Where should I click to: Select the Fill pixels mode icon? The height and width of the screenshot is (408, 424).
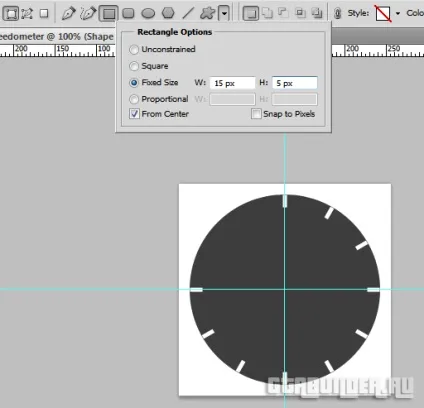(x=44, y=14)
